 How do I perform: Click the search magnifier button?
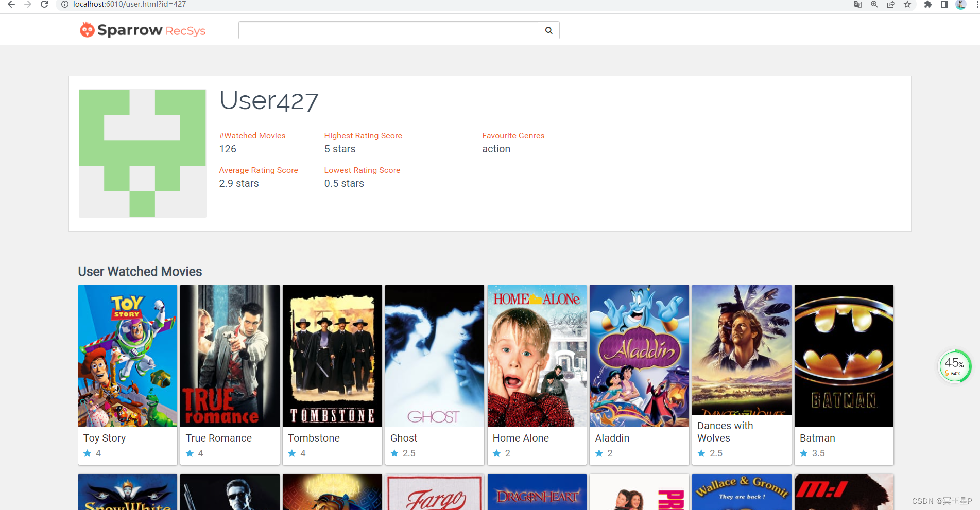pyautogui.click(x=549, y=30)
